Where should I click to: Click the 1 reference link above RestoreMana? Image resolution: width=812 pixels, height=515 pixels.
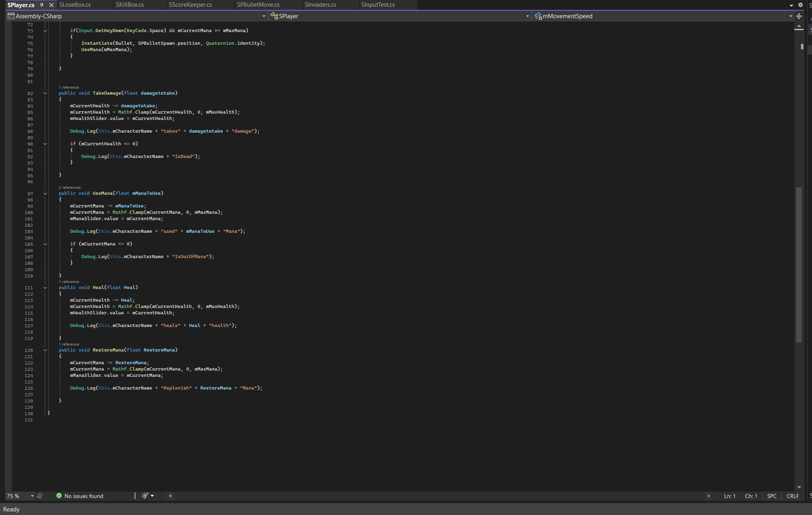click(x=69, y=344)
